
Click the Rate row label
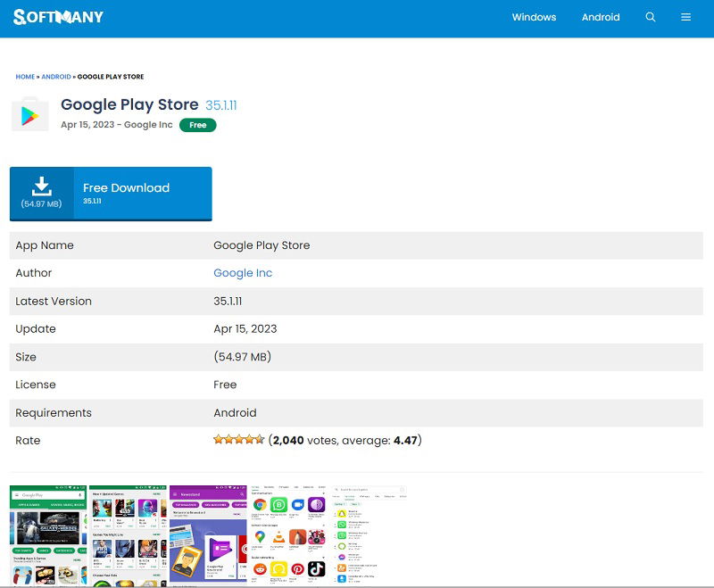pos(28,441)
